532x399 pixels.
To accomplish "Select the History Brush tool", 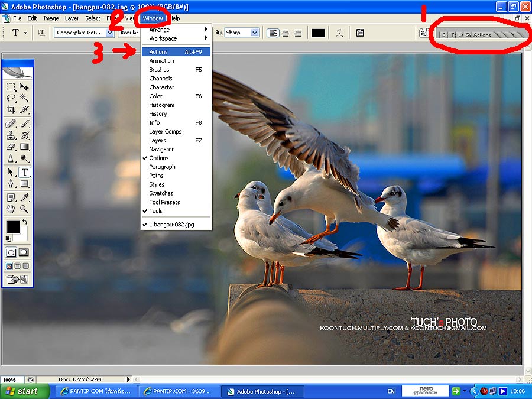I will 24,135.
